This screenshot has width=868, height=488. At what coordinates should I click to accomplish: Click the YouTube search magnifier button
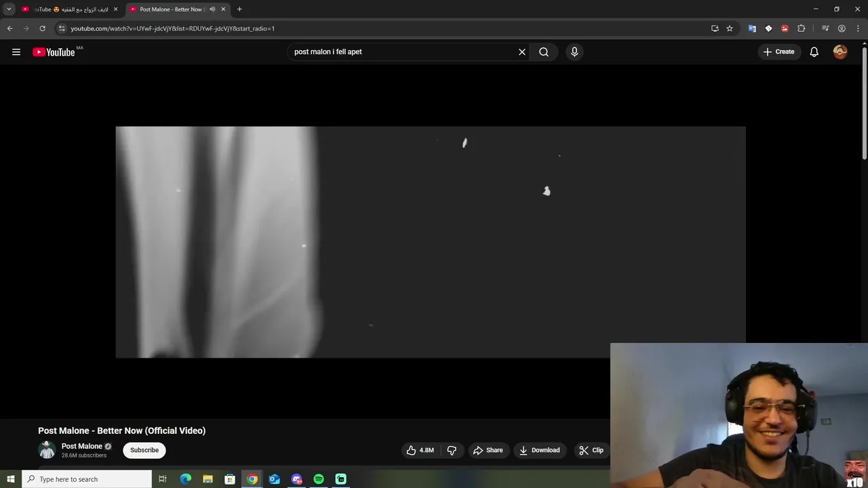pos(544,52)
